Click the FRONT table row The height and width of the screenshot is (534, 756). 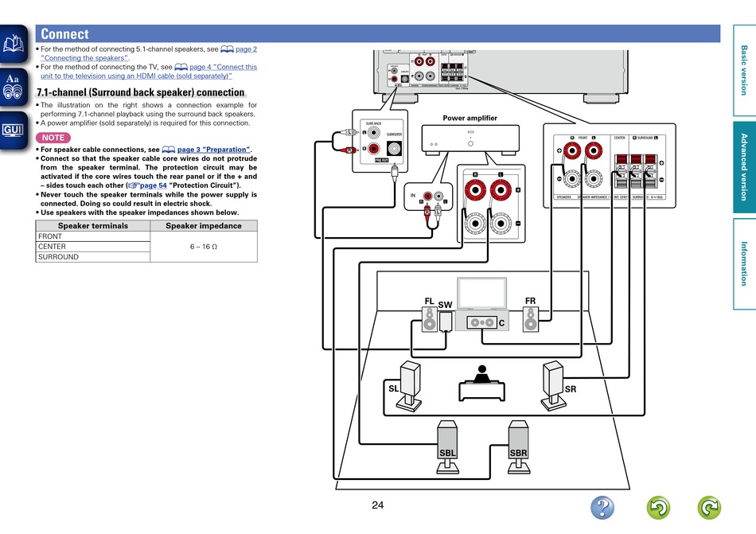(x=93, y=236)
